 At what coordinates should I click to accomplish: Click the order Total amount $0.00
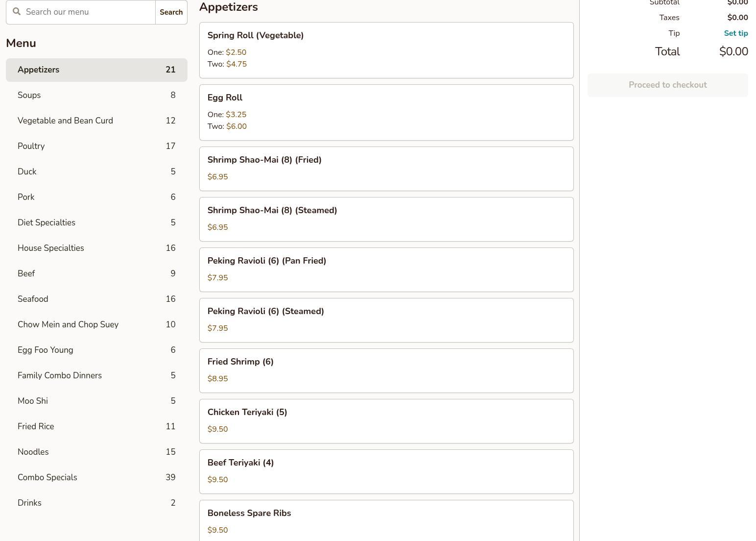(x=733, y=51)
